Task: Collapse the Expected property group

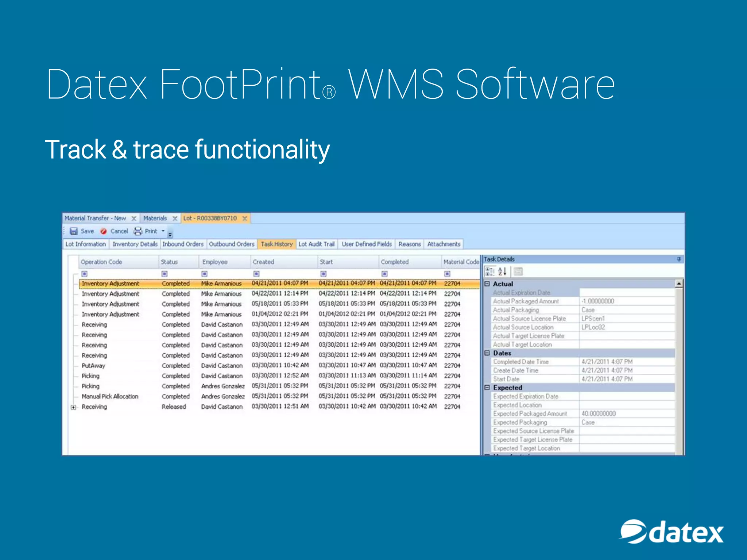Action: [487, 388]
